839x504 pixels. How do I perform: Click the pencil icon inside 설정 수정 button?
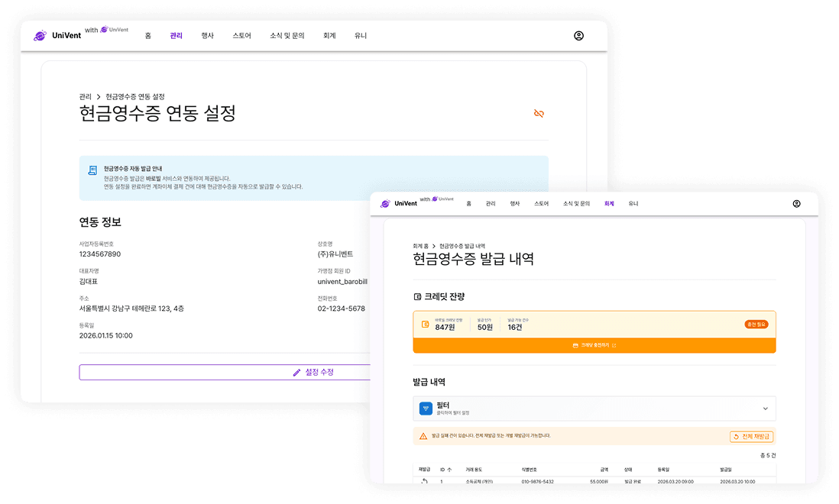[x=296, y=372]
